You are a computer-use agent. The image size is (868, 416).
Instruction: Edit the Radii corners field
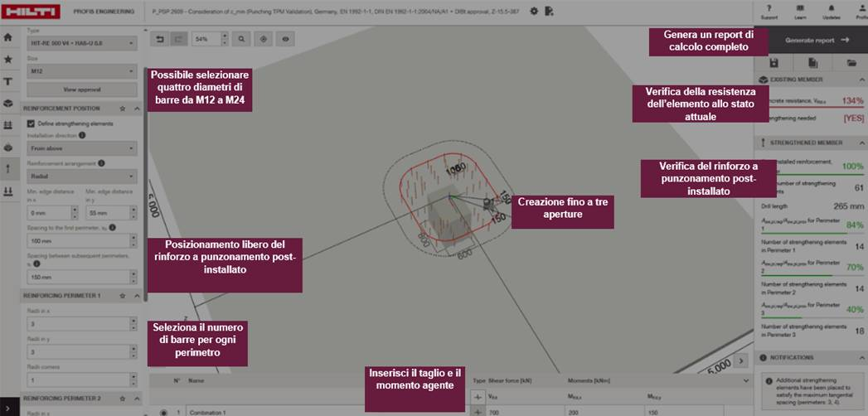click(x=78, y=380)
